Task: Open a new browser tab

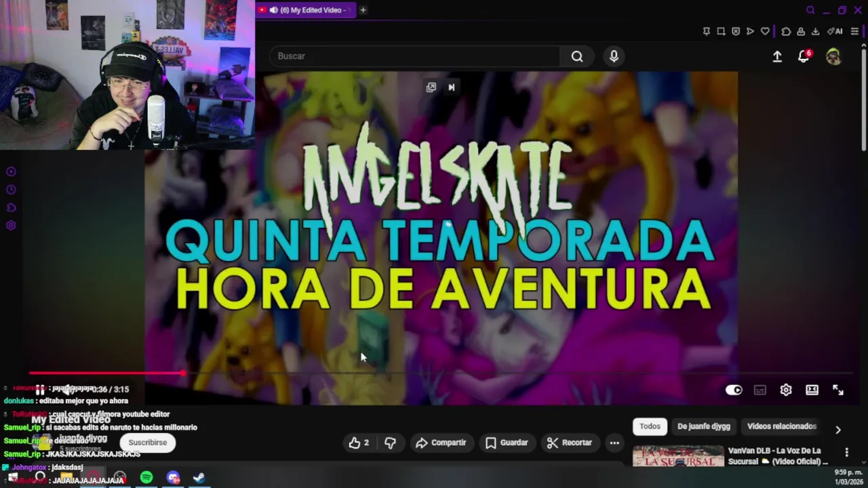Action: pyautogui.click(x=363, y=10)
